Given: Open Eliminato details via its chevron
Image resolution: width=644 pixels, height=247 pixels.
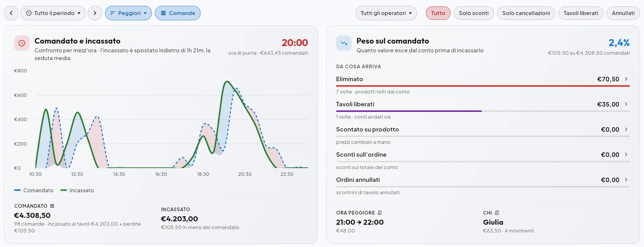Looking at the screenshot, I should coord(626,79).
